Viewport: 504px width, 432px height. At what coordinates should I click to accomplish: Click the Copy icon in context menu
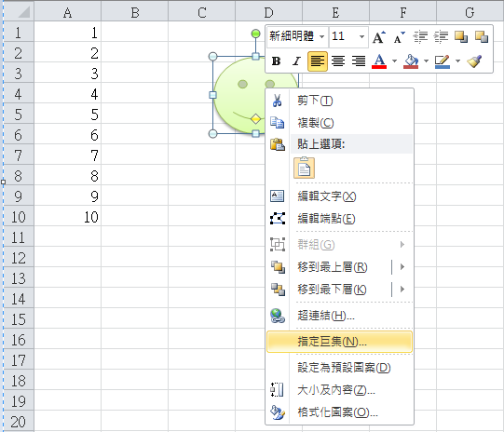277,123
